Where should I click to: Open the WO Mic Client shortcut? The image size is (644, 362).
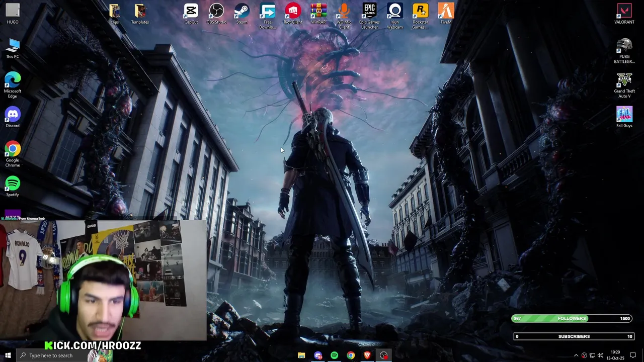344,16
